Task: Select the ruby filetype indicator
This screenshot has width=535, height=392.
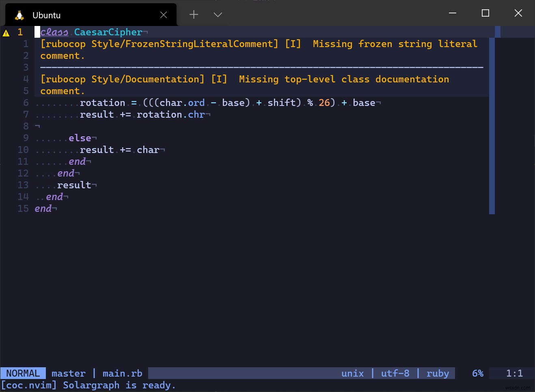Action: click(x=438, y=373)
